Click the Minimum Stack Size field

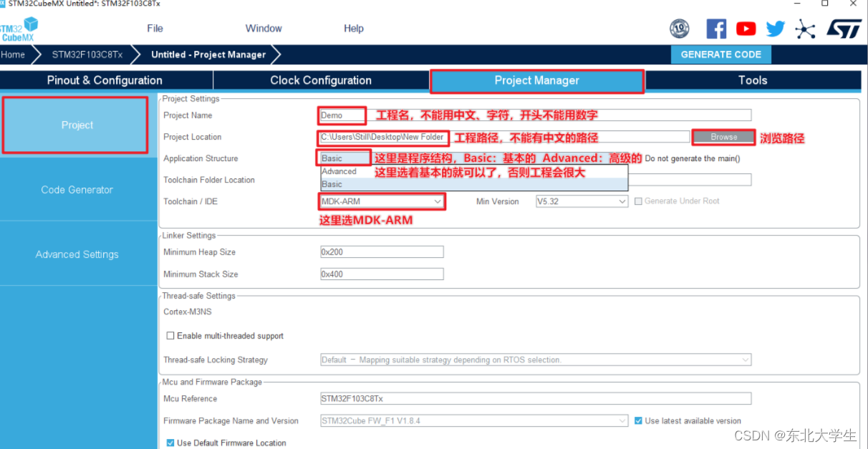(382, 274)
